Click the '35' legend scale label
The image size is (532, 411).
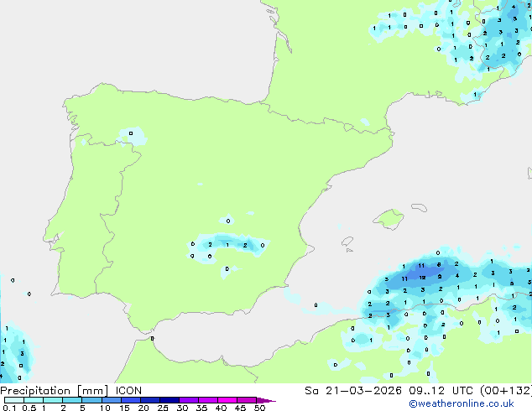click(x=201, y=408)
